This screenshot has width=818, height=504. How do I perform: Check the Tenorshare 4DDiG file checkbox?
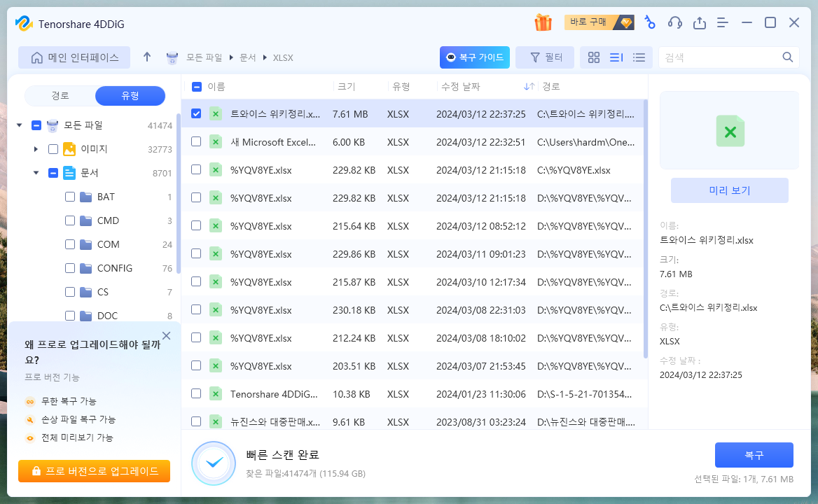click(x=196, y=393)
